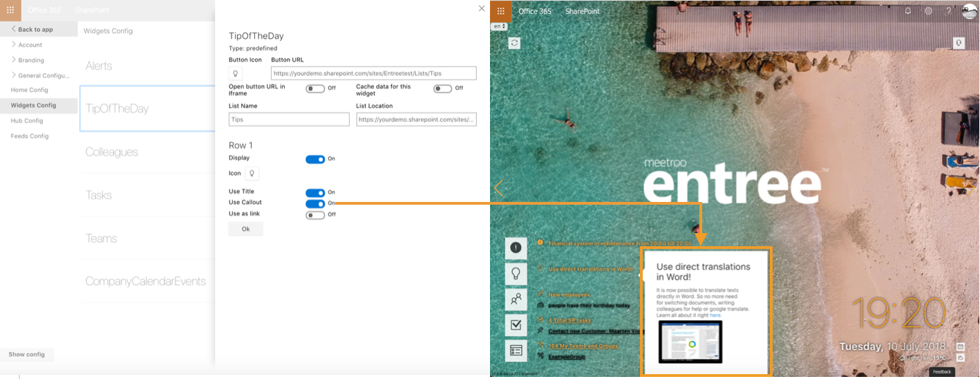Click the 'Use direct translations in Word!' tip

591,269
